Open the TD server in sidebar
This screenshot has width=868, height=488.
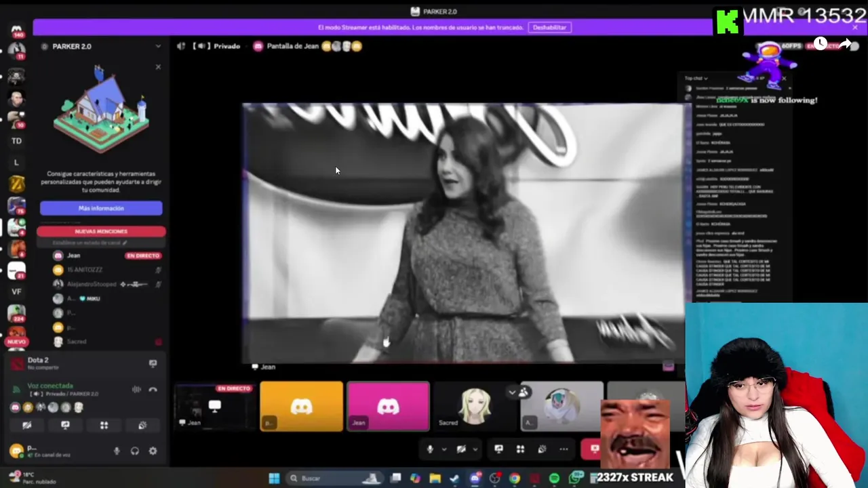(16, 141)
